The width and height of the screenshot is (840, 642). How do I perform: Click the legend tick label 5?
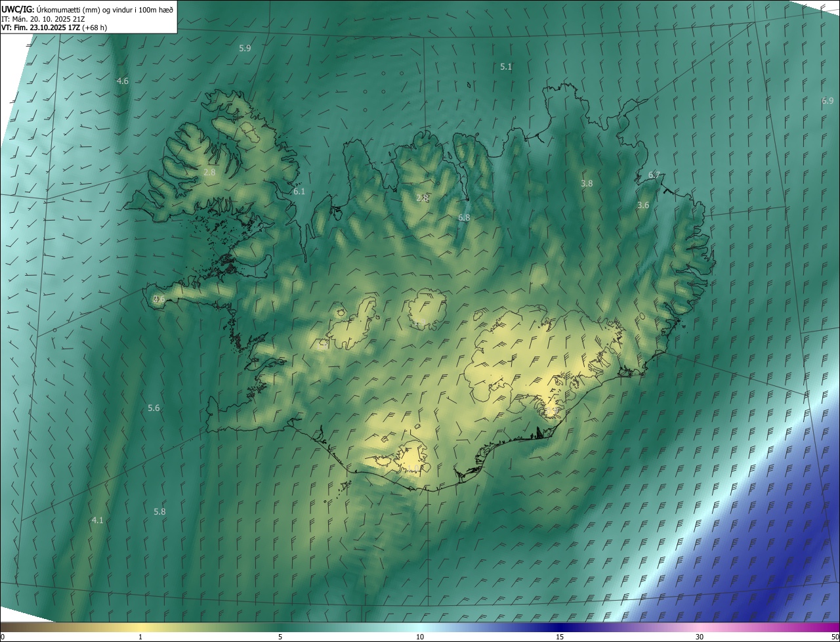click(x=280, y=637)
